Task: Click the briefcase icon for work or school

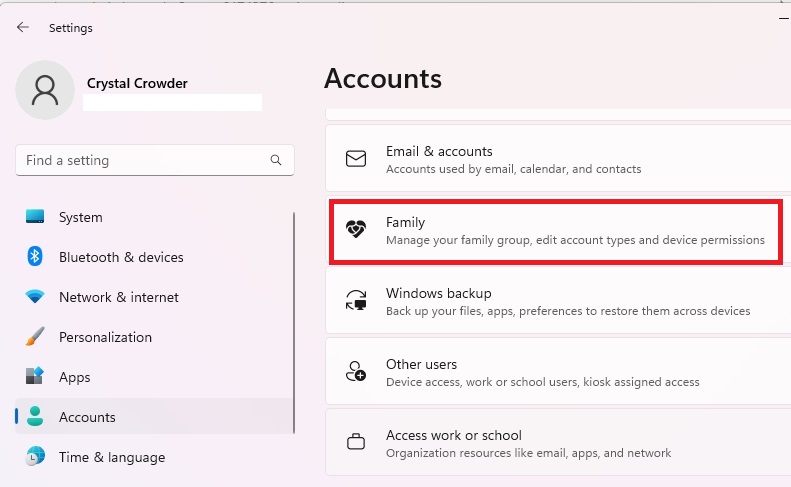Action: (356, 442)
